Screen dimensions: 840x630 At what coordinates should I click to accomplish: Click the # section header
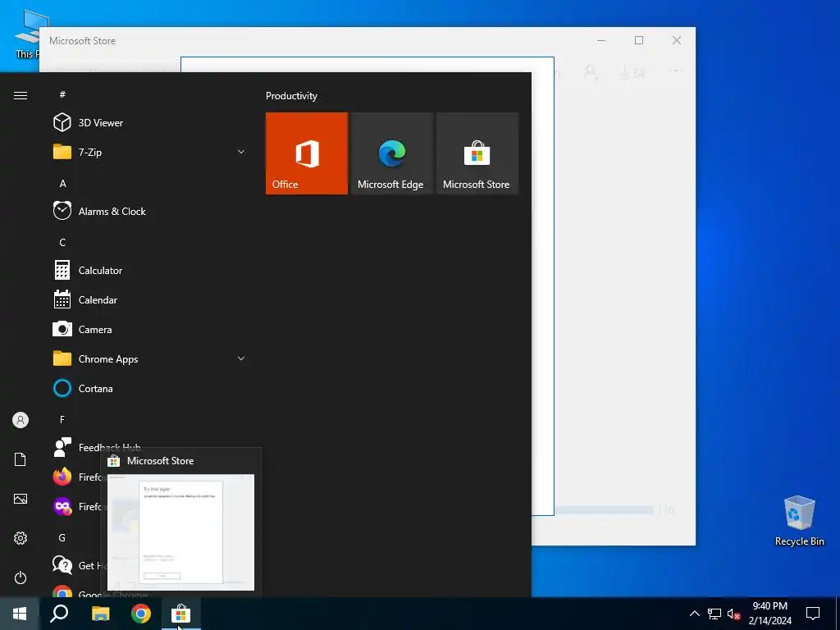click(62, 95)
